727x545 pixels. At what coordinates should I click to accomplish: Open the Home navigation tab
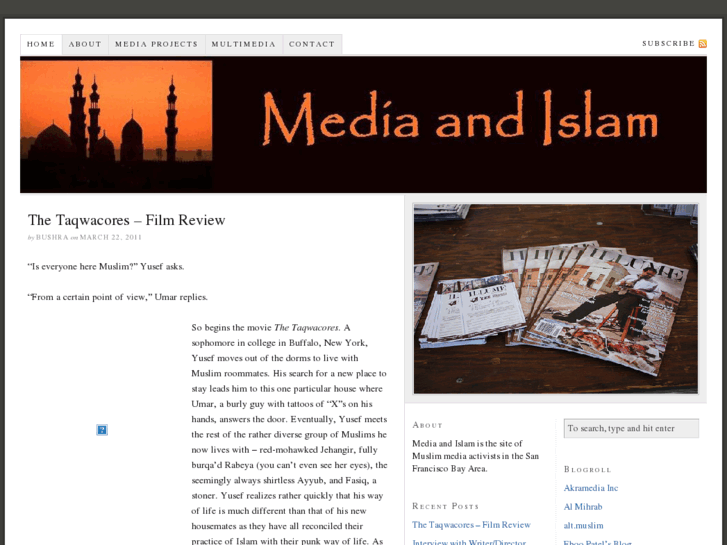41,45
